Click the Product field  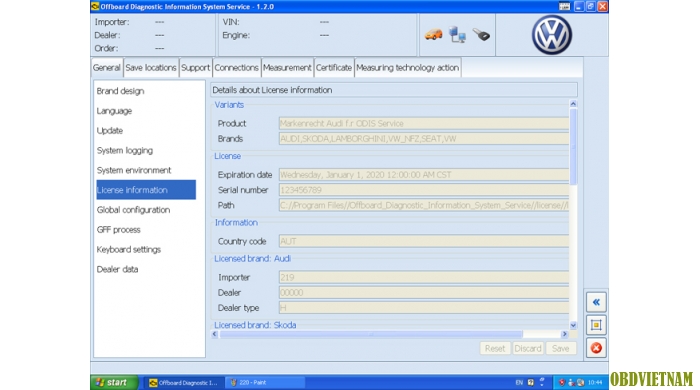pos(424,124)
